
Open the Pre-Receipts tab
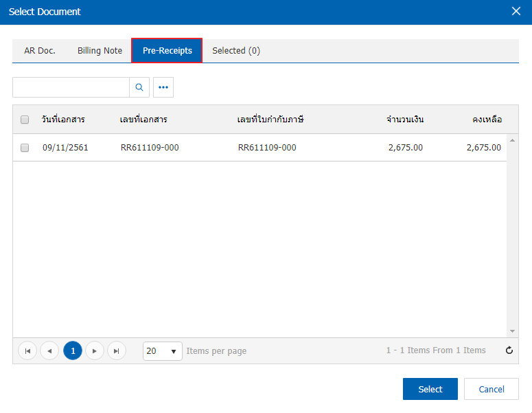(167, 51)
